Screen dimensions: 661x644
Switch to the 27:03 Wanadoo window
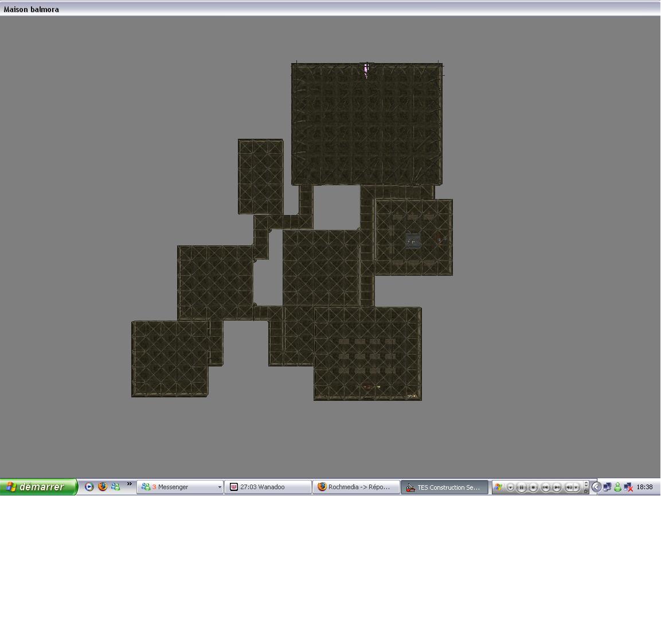268,487
